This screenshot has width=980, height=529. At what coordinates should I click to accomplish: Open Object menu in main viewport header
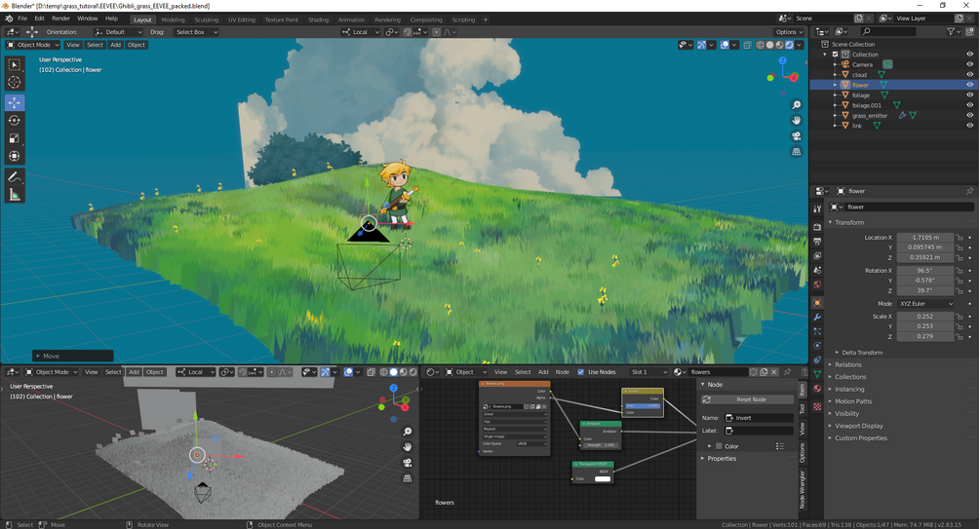(x=137, y=45)
